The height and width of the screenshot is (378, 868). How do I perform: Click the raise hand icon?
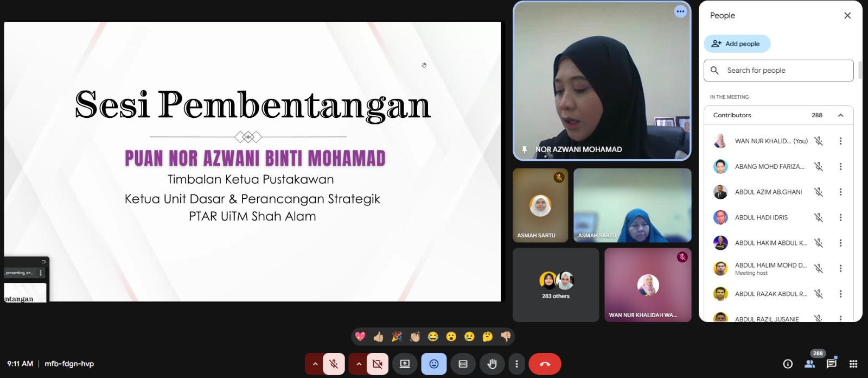(x=492, y=364)
